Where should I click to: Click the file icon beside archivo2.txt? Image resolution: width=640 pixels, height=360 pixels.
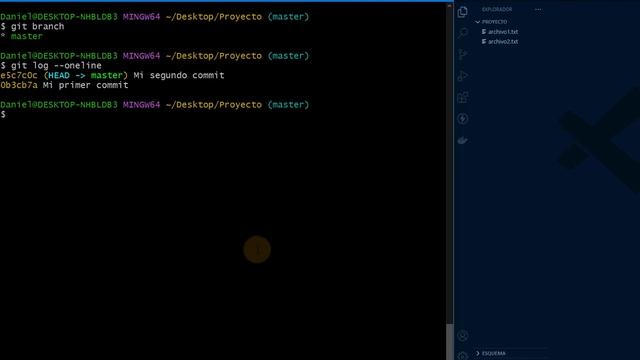(484, 42)
